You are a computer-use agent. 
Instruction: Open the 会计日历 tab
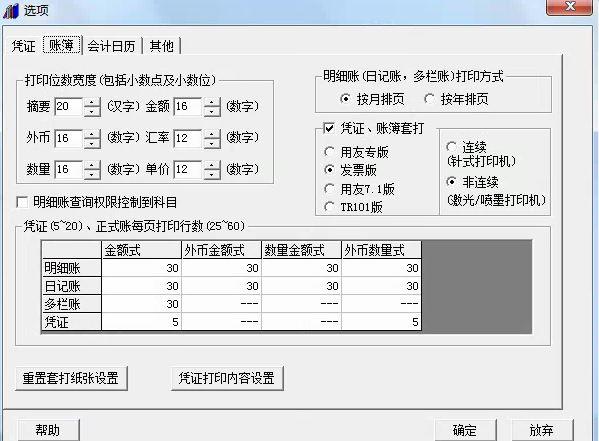(112, 46)
